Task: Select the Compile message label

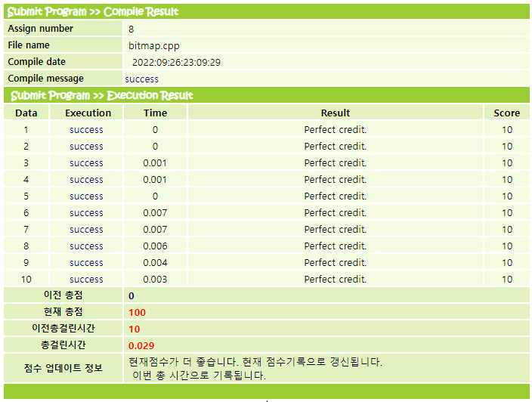Action: pyautogui.click(x=46, y=79)
